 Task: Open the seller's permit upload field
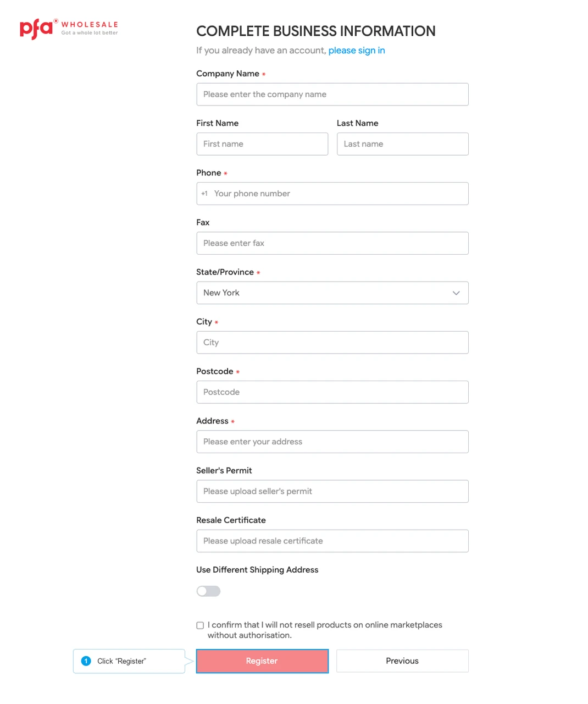click(x=332, y=492)
